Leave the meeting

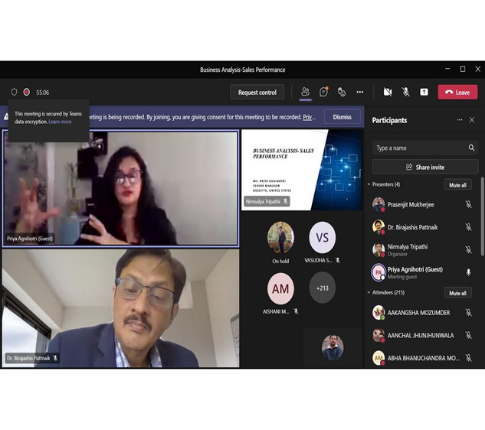coord(457,92)
